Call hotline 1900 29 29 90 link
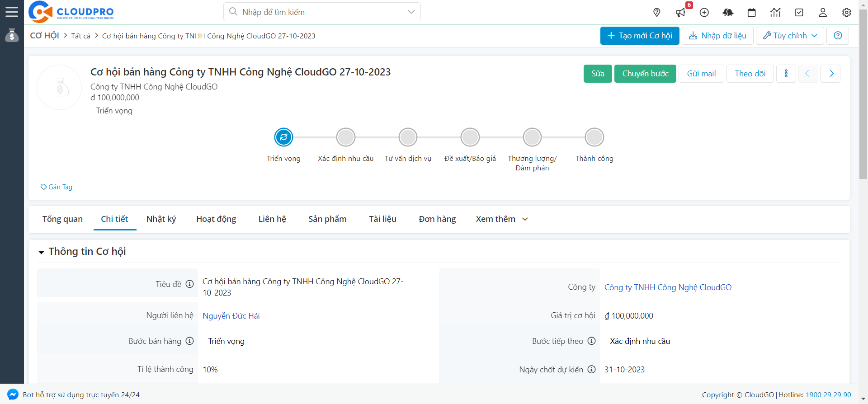The height and width of the screenshot is (404, 868). (x=828, y=395)
